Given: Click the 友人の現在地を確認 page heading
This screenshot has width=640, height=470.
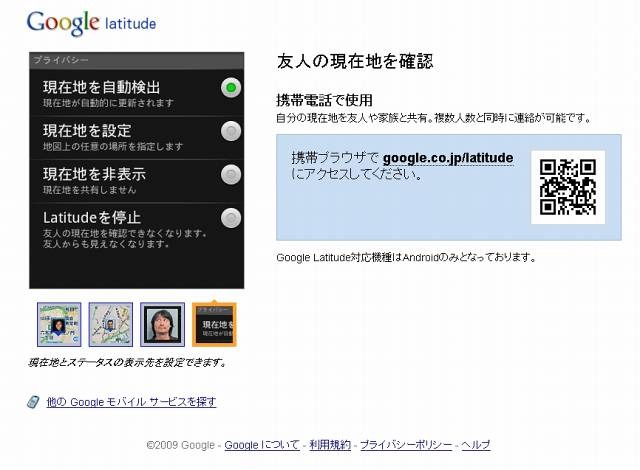Looking at the screenshot, I should click(354, 62).
